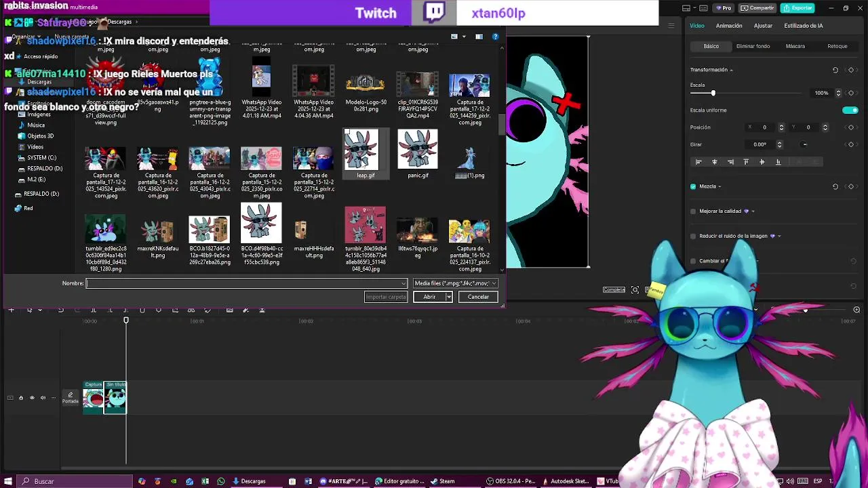Open leap.gif thumbnail in file dialog
Viewport: 868px width, 488px height.
[361, 149]
